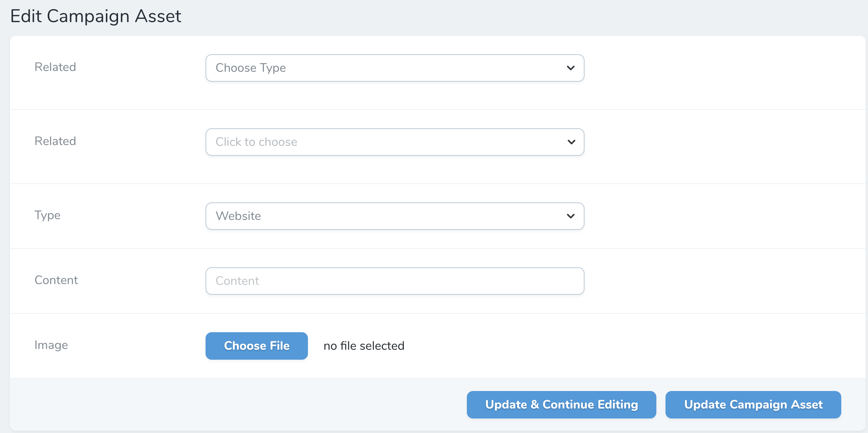Click the Choose File button

[256, 346]
